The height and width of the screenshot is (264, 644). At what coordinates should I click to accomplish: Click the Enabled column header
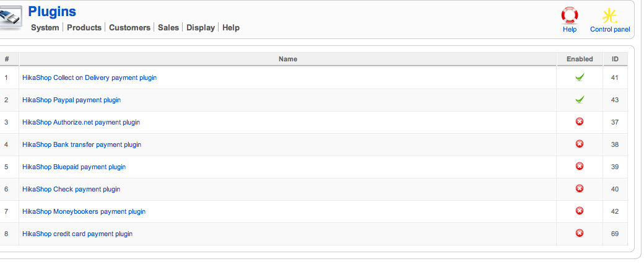coord(580,59)
